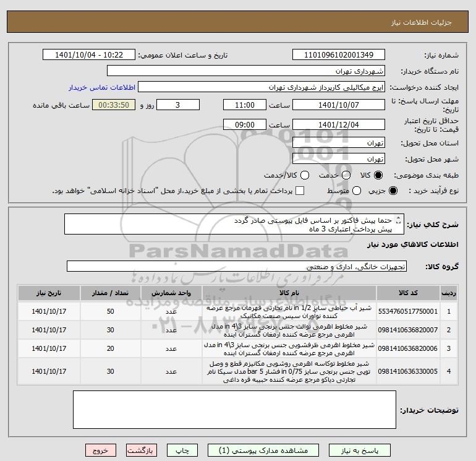Click the نام دستگاه خریدار field
Screen dimensions: 476x461
pyautogui.click(x=246, y=71)
